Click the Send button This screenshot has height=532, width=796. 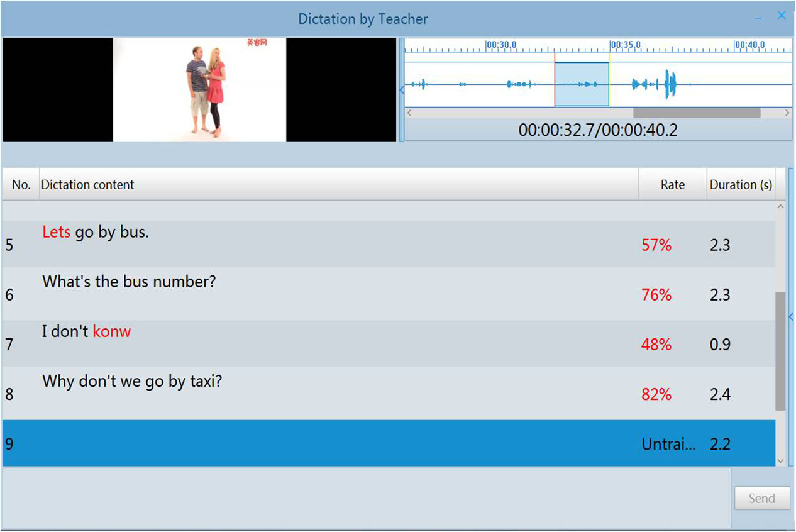(761, 499)
